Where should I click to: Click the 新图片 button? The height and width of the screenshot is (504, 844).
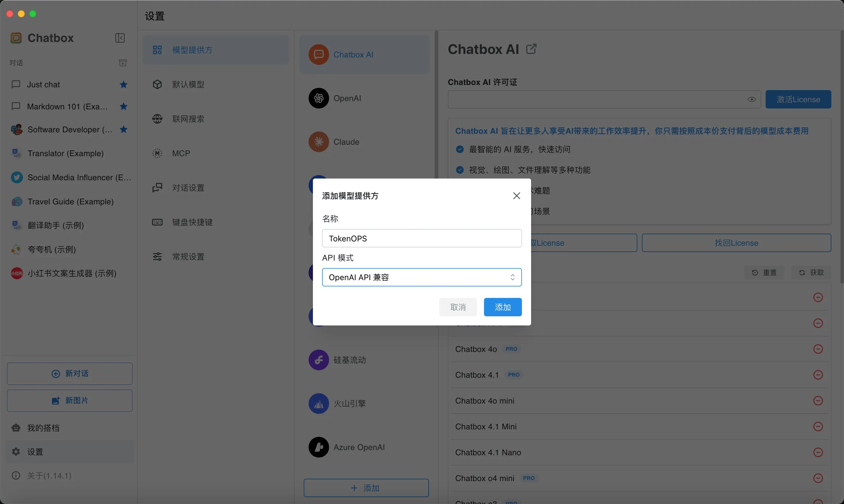click(x=70, y=400)
